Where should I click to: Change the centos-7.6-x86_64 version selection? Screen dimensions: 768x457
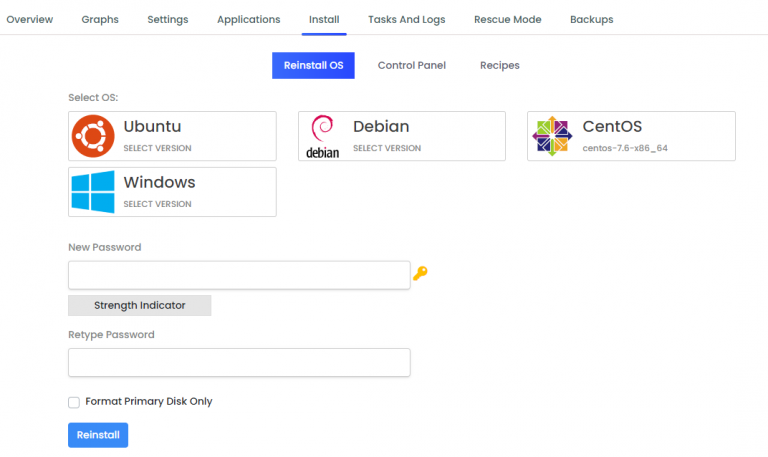625,148
